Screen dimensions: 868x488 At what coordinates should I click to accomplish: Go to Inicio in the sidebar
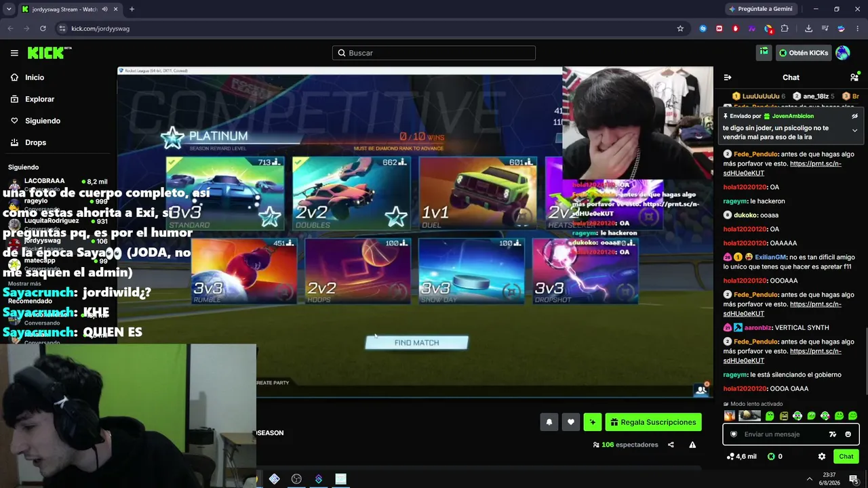(x=35, y=77)
